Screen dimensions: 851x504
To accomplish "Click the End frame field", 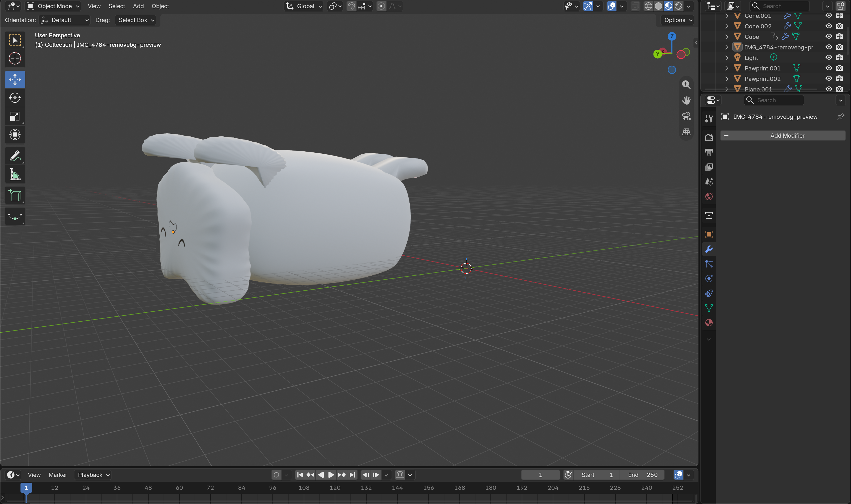I will tap(642, 475).
